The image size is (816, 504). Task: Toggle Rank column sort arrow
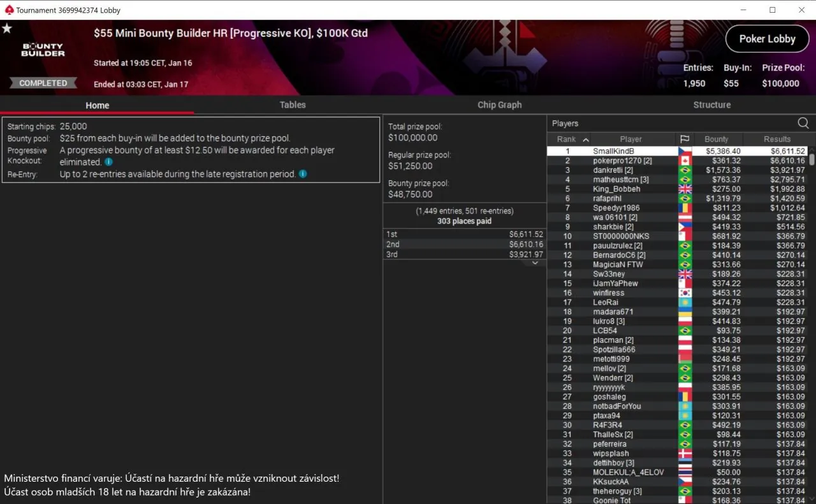tap(585, 139)
